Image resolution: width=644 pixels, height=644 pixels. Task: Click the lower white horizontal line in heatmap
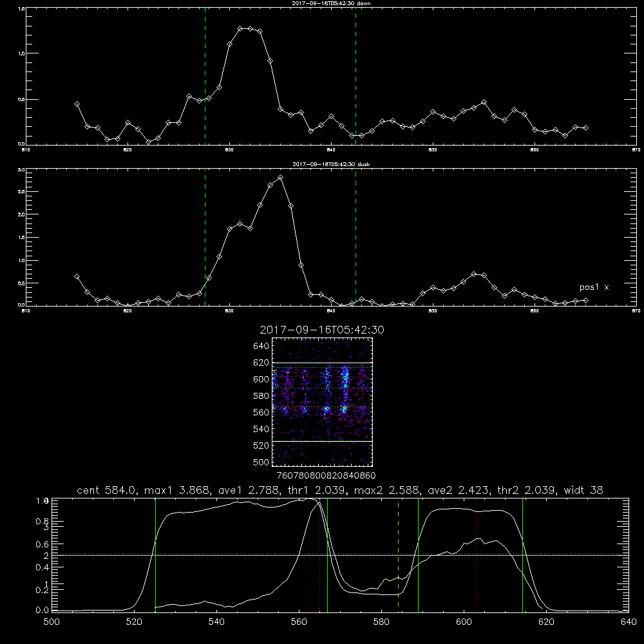coord(323,441)
